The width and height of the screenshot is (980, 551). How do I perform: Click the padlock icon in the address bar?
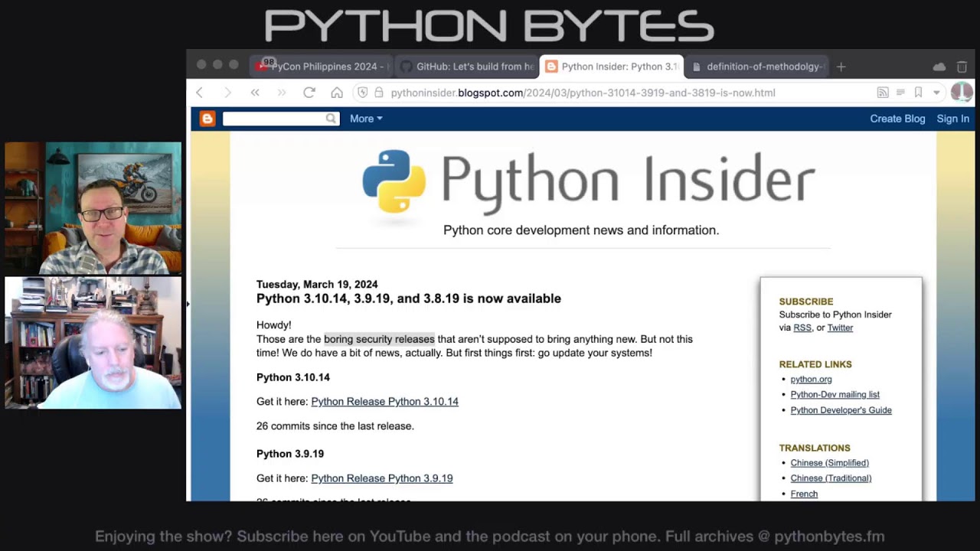click(379, 92)
